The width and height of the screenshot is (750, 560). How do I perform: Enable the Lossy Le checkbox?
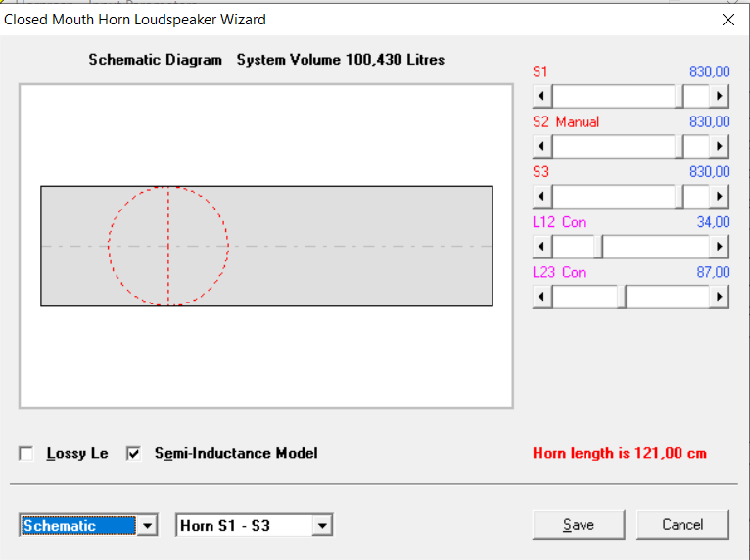[26, 453]
